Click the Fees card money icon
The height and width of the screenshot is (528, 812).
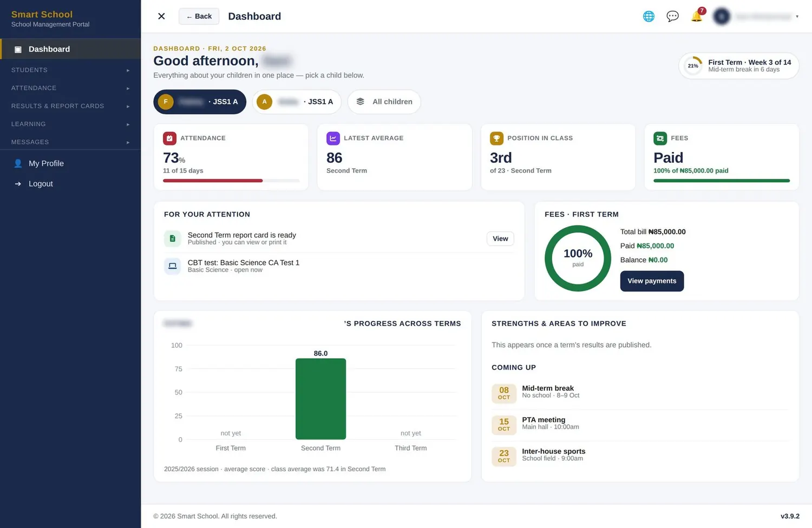(660, 138)
